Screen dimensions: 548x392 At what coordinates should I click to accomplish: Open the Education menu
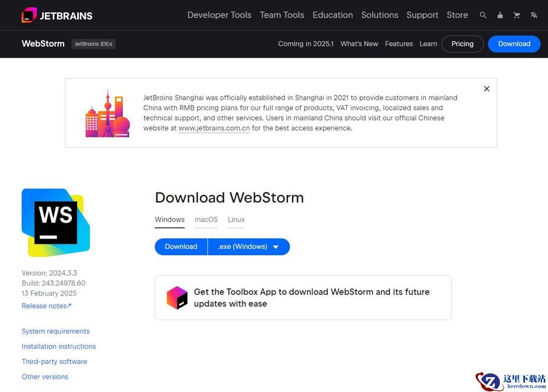tap(333, 15)
